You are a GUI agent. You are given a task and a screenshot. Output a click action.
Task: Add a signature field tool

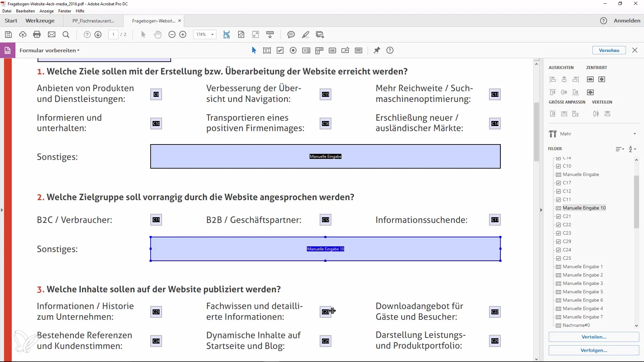click(345, 51)
